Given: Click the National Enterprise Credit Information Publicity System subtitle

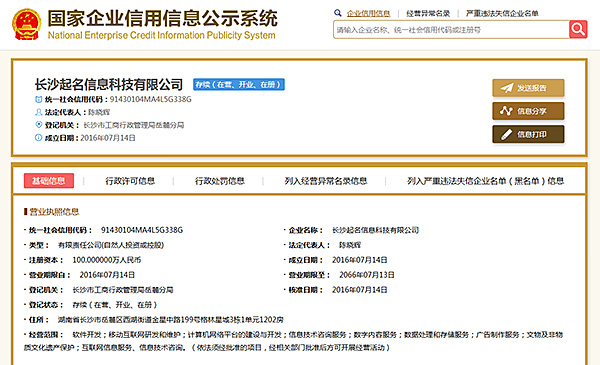Looking at the screenshot, I should click(x=161, y=36).
